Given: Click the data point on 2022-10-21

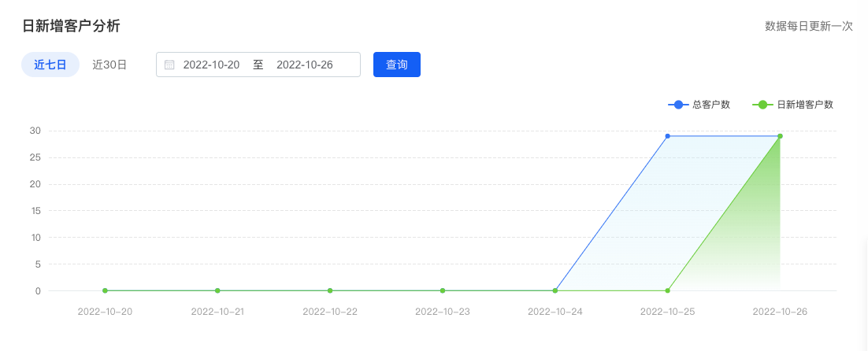Looking at the screenshot, I should pos(217,290).
